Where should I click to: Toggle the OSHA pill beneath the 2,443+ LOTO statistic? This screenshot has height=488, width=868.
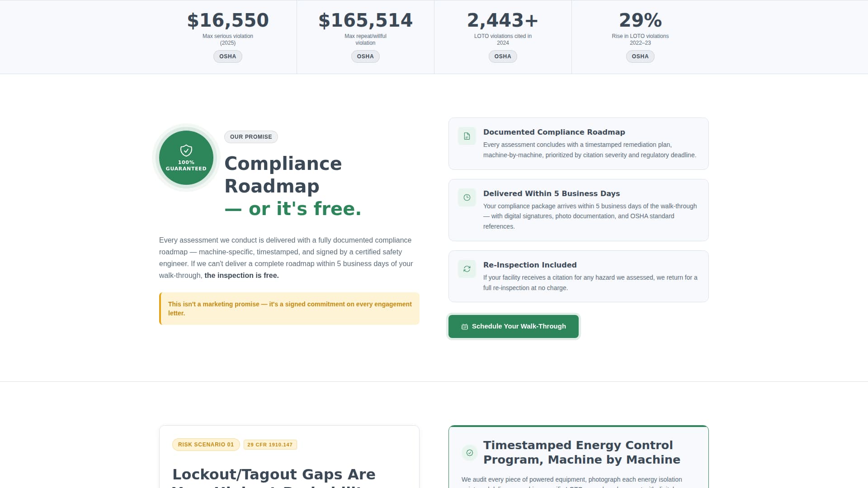click(503, 56)
